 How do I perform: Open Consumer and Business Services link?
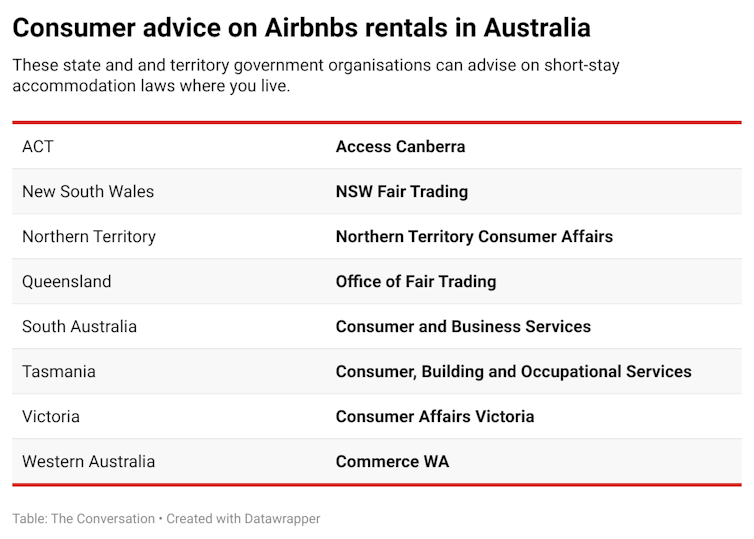[463, 326]
